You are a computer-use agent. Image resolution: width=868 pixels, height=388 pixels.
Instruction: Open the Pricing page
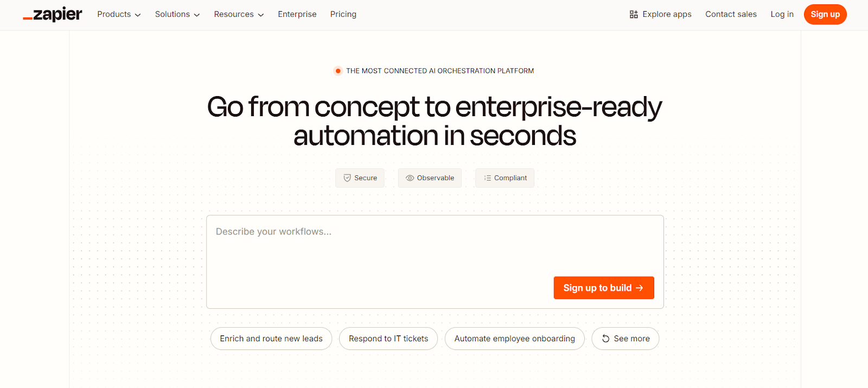(x=343, y=14)
